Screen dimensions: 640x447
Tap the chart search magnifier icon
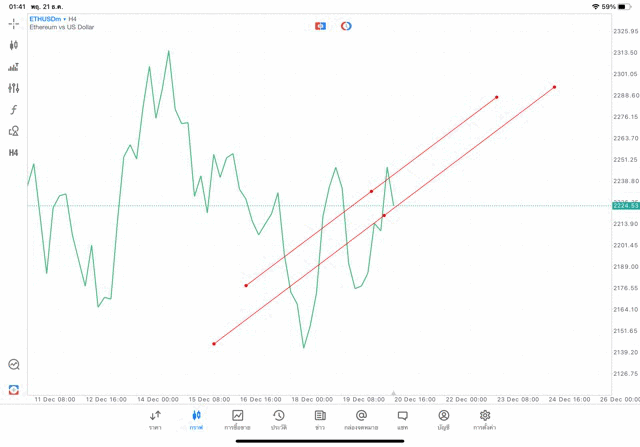[x=13, y=365]
